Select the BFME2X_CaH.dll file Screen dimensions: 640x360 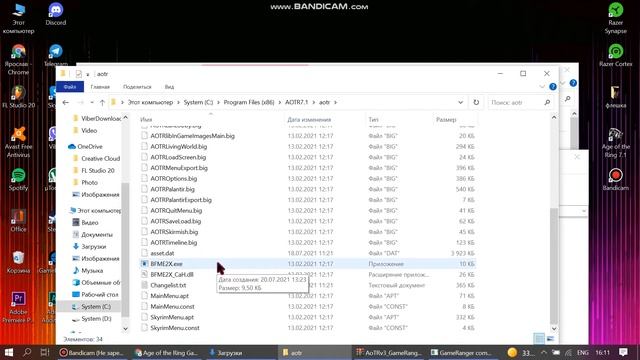point(307,275)
